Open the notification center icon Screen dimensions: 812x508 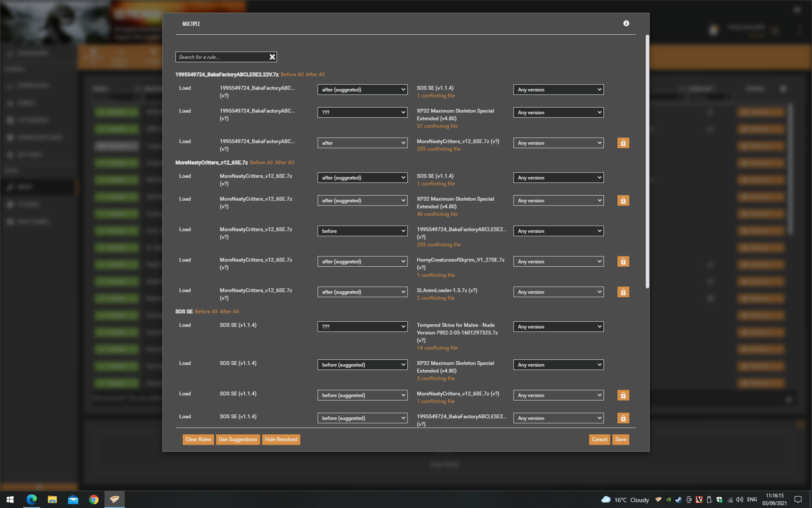tap(798, 500)
